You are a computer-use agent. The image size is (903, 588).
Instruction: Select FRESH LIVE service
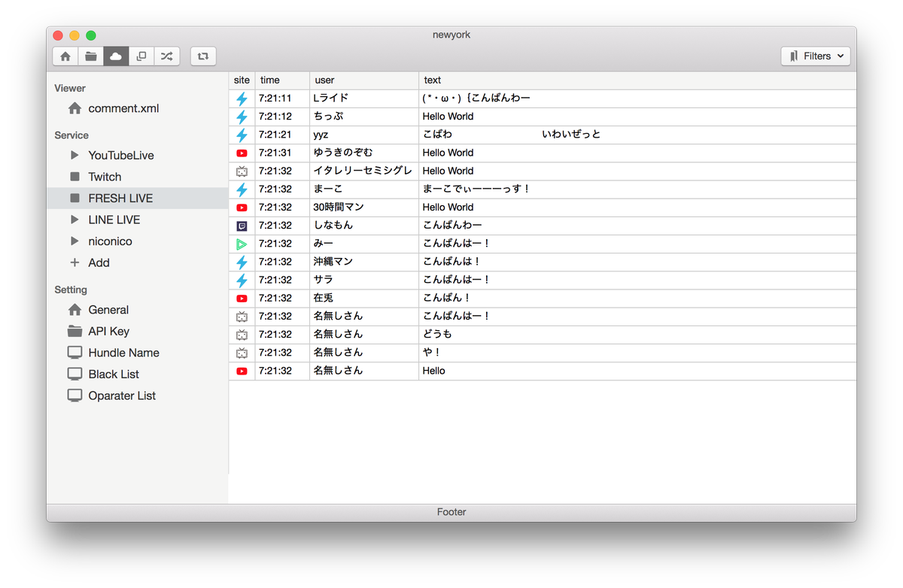point(137,198)
